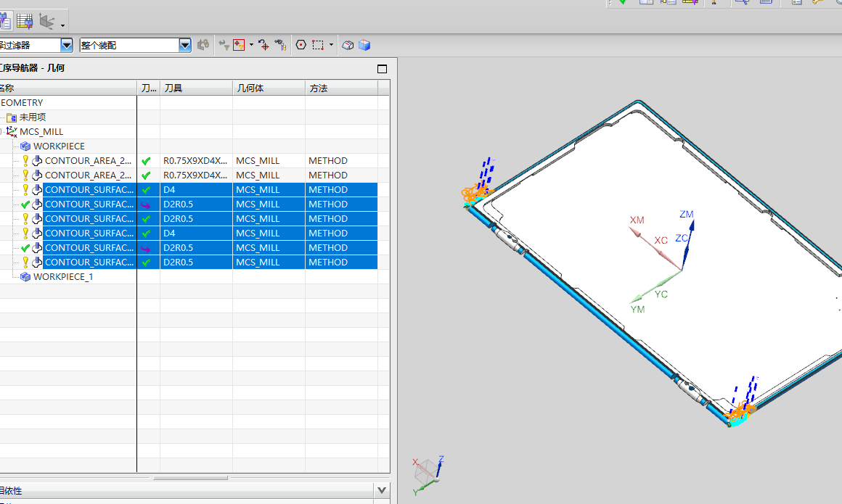Select the WORKPIECE node
Viewport: 842px width, 504px height.
pos(59,146)
